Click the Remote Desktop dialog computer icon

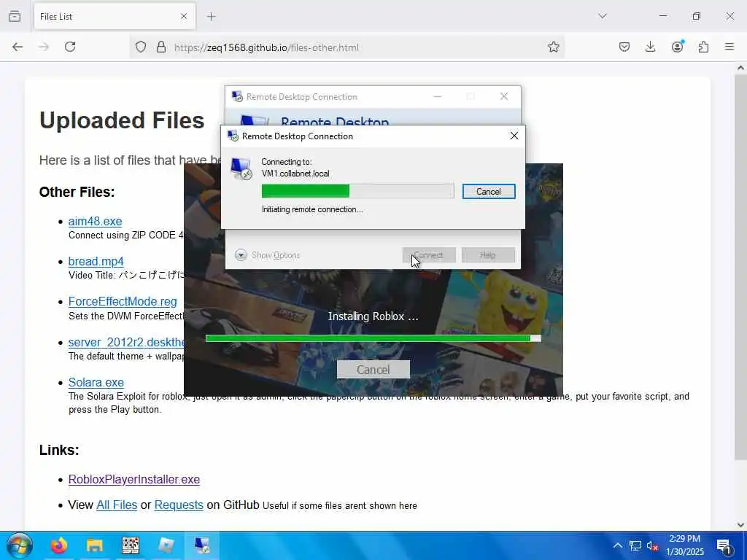241,168
